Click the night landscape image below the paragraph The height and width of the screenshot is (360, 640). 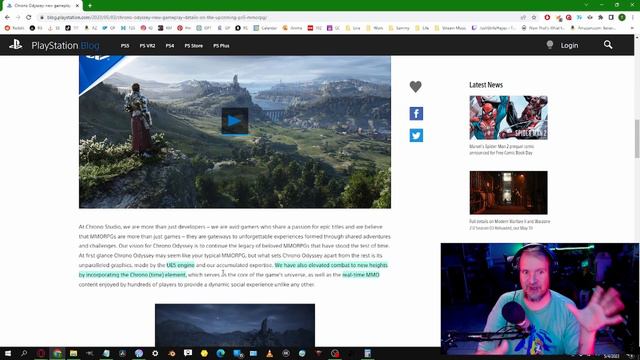pos(235,325)
